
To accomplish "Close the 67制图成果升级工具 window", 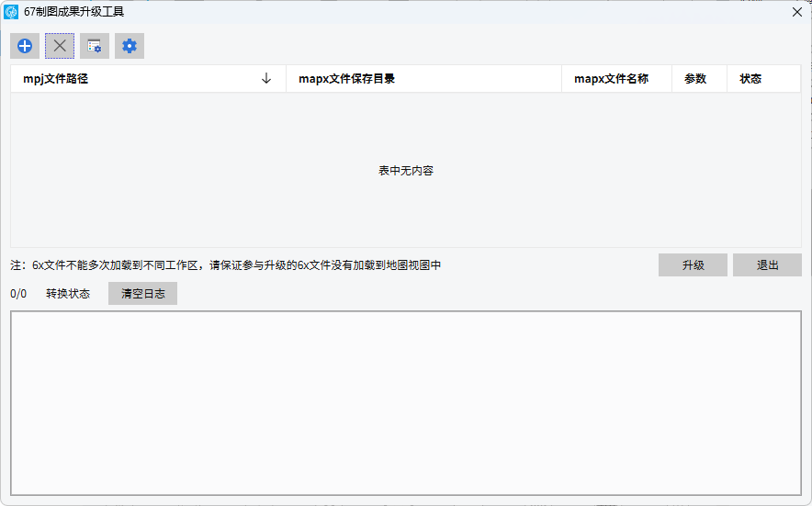I will tap(796, 12).
